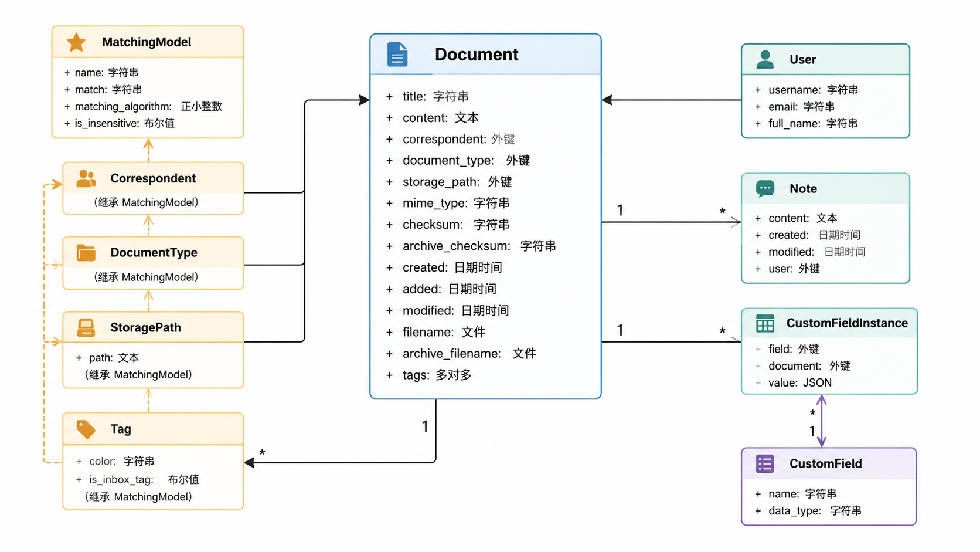Click the orange tag icon beside Tag
The image size is (980, 552).
click(x=86, y=429)
